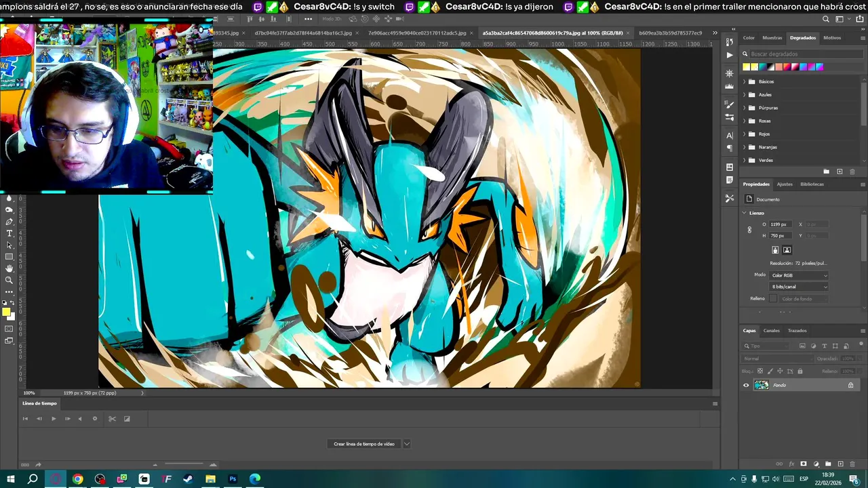Viewport: 868px width, 488px height.
Task: Switch to the Bibliotecas tab
Action: [812, 184]
